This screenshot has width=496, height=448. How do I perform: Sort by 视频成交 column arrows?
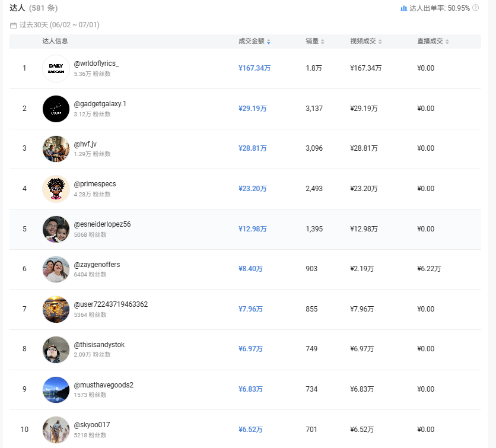tap(380, 42)
